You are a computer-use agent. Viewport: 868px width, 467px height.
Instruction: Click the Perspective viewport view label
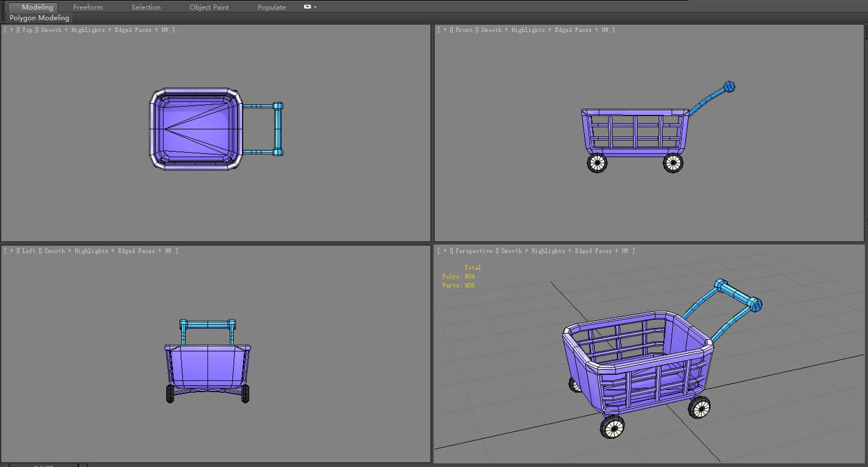tap(474, 251)
